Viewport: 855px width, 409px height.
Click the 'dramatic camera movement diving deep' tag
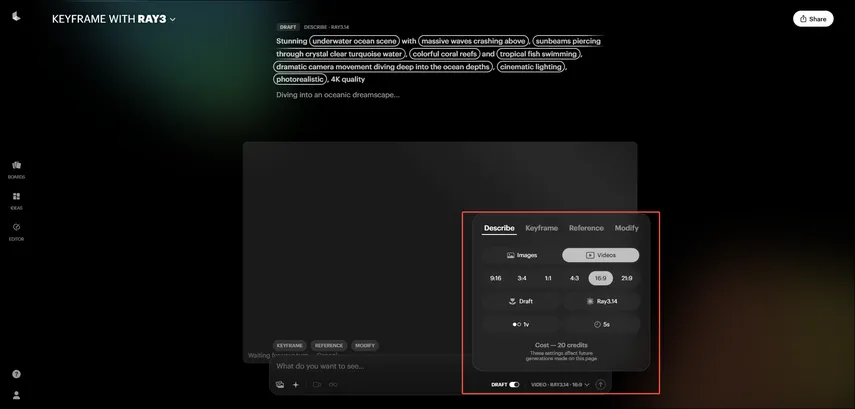coord(383,67)
